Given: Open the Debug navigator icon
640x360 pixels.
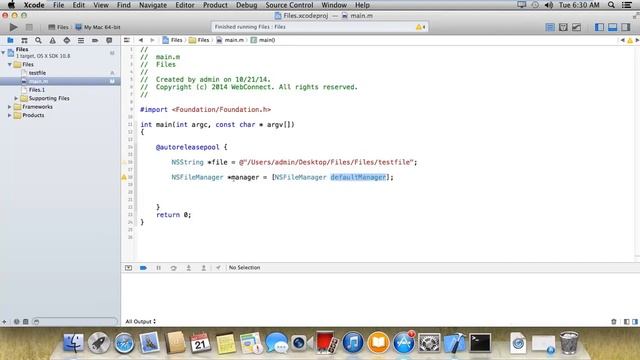Looking at the screenshot, I should coord(81,40).
